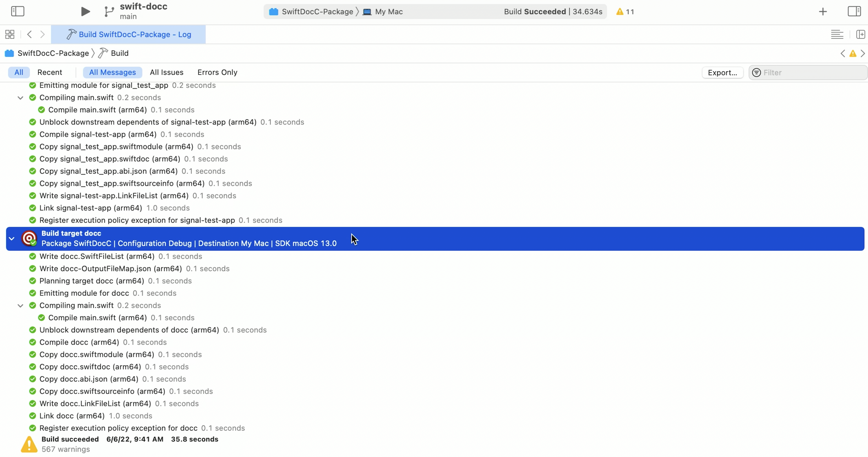Go back with the left arrow
Image resolution: width=868 pixels, height=457 pixels.
(30, 34)
